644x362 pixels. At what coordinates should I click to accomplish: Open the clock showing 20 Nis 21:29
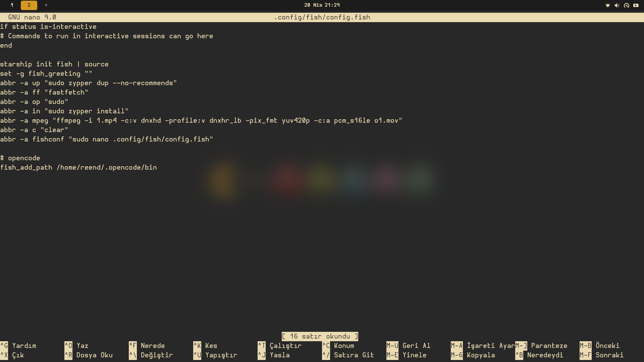[x=322, y=5]
